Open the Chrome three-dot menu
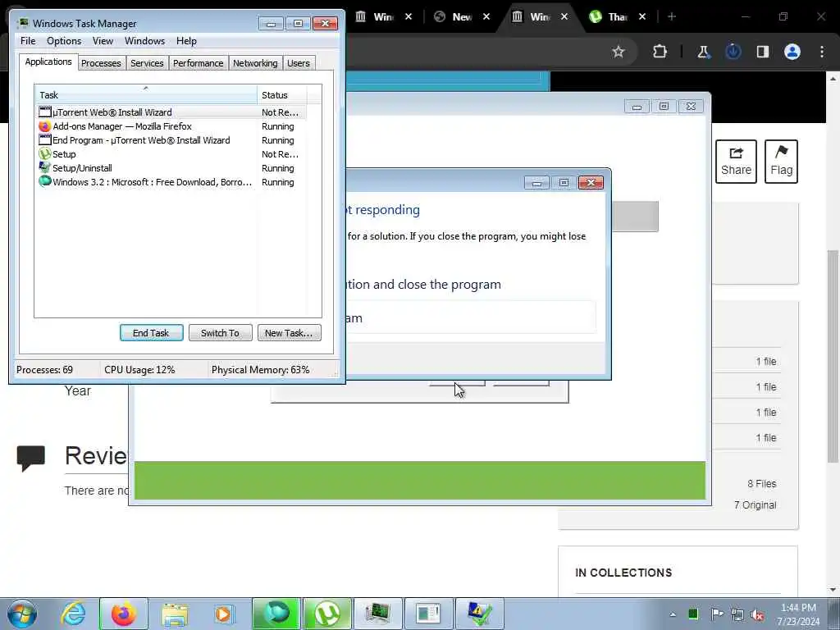The width and height of the screenshot is (840, 630). tap(822, 52)
